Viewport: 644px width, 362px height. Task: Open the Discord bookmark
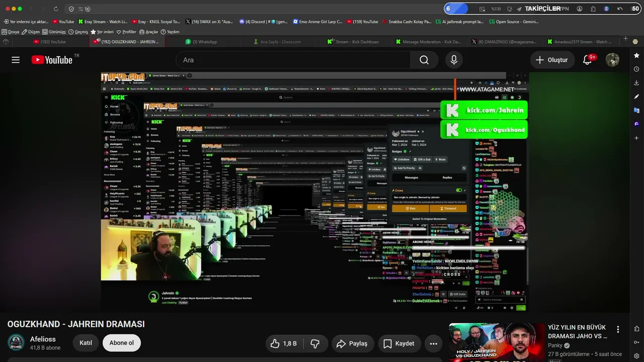264,22
